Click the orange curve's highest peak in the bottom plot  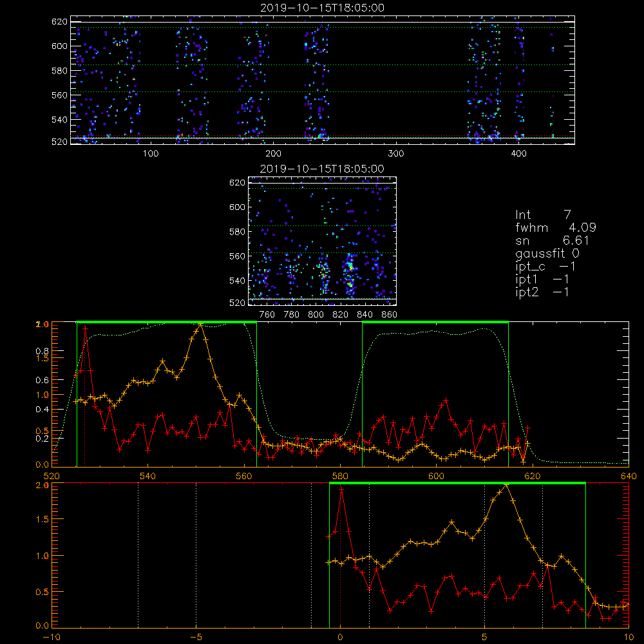click(507, 486)
